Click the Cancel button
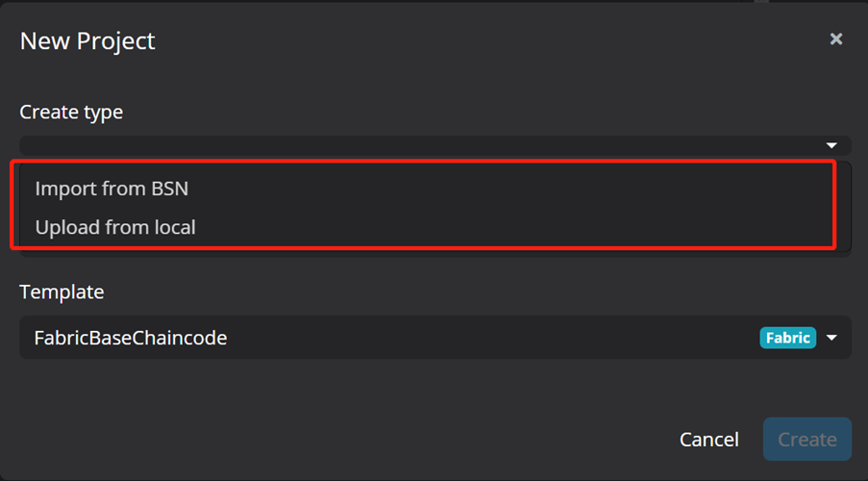 pyautogui.click(x=709, y=440)
